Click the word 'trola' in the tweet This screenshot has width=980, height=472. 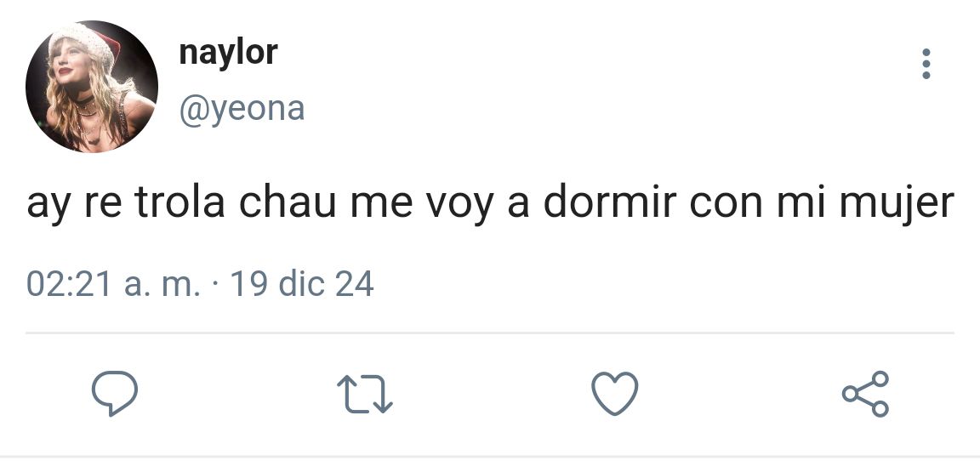[179, 202]
